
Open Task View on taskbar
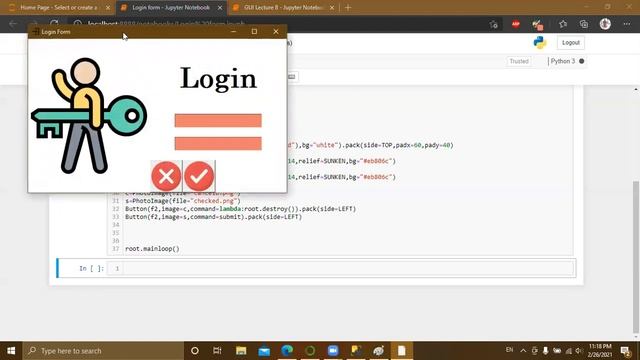tap(218, 351)
